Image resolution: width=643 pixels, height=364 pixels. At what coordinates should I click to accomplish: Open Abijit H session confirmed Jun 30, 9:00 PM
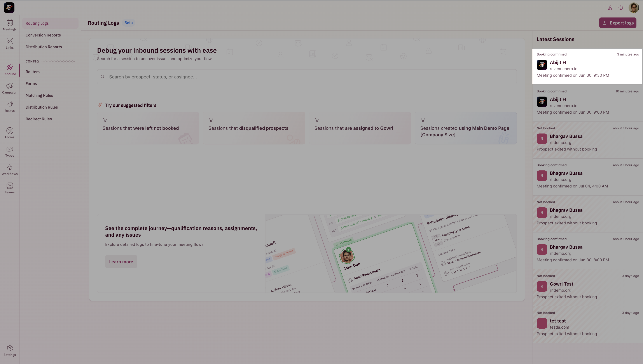pos(587,103)
